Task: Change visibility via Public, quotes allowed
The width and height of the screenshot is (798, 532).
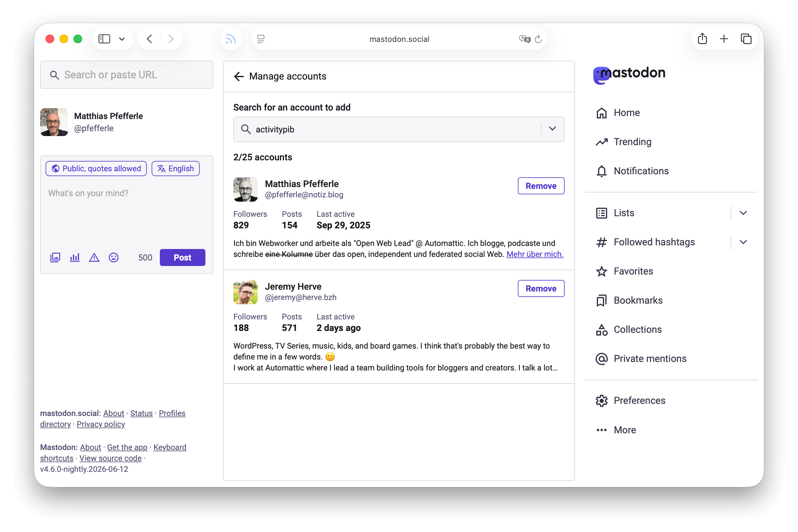Action: pos(96,169)
